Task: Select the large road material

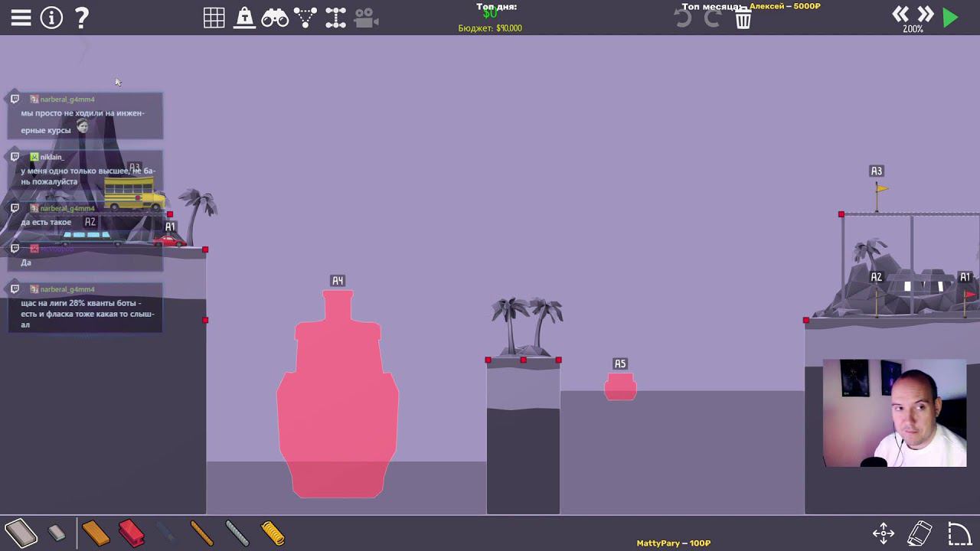Action: pyautogui.click(x=21, y=533)
